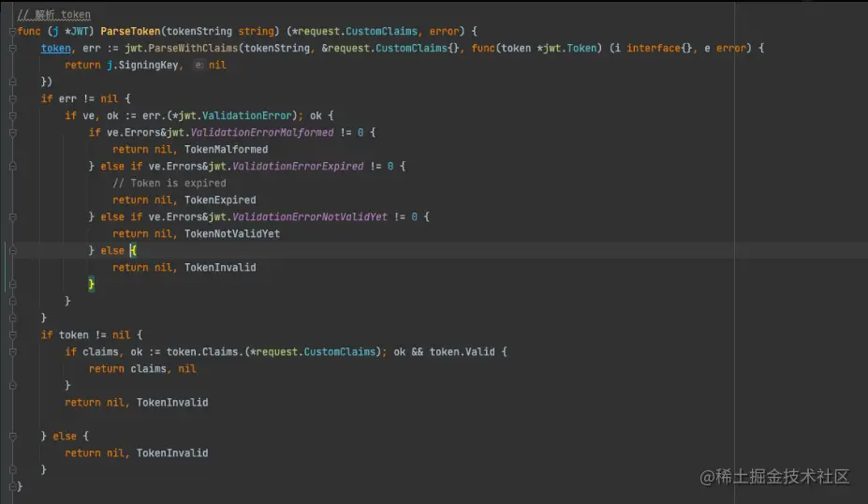Click the "// Token is expired" comment
The width and height of the screenshot is (868, 504).
(169, 184)
